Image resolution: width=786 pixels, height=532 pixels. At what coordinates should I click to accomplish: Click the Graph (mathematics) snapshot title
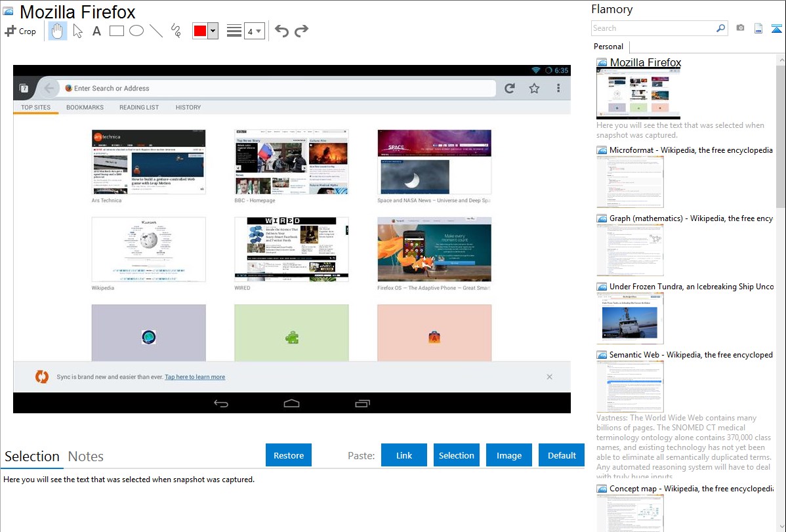[691, 218]
